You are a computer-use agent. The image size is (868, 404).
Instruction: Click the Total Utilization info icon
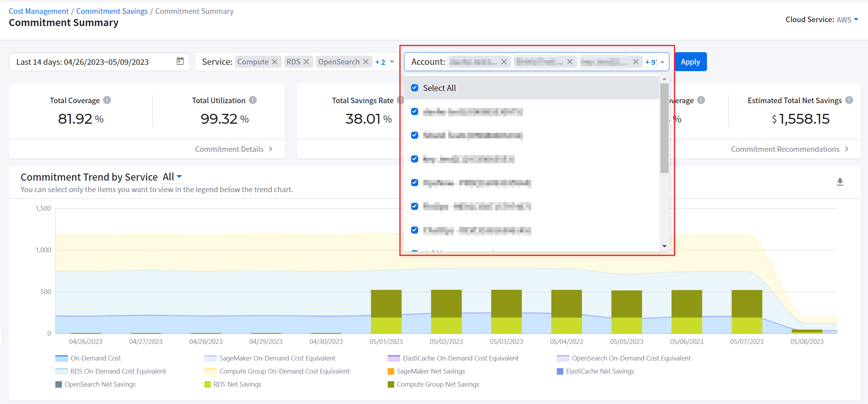[253, 100]
